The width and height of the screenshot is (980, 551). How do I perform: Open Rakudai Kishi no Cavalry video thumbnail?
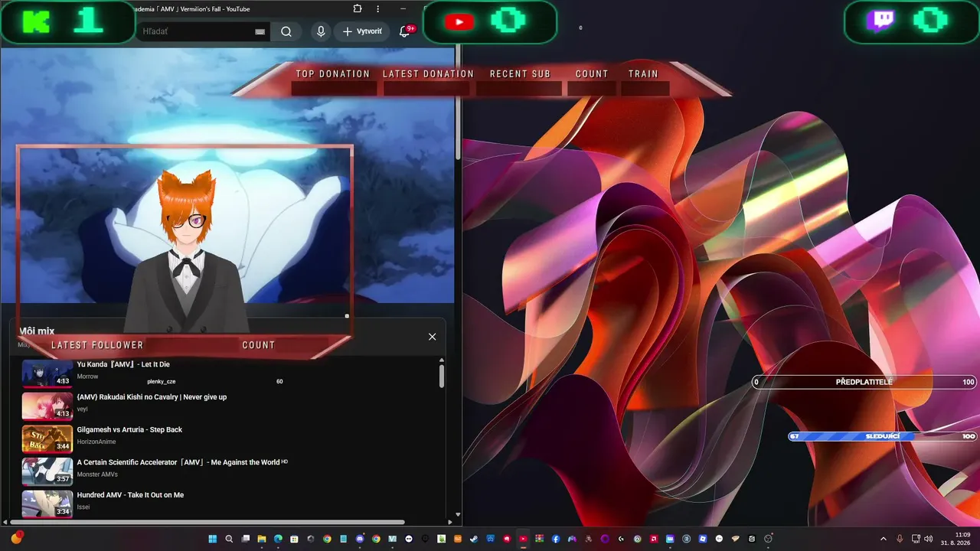[x=47, y=406]
